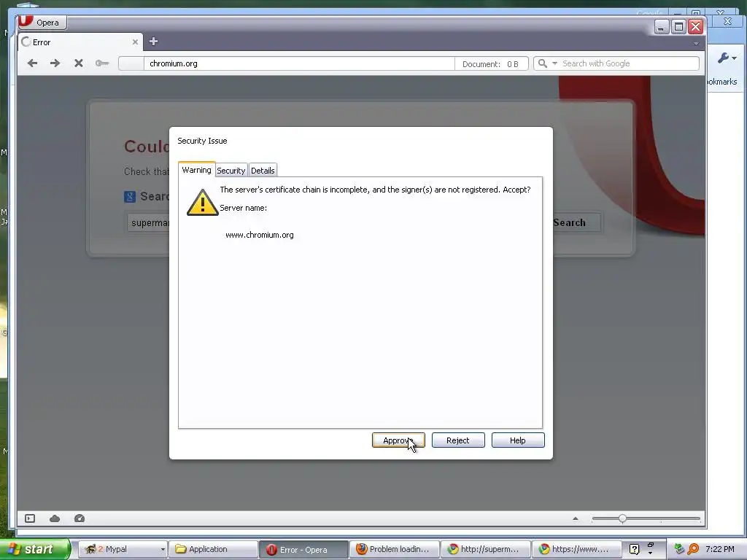
Task: Click the Google search icon on error page
Action: [x=130, y=196]
